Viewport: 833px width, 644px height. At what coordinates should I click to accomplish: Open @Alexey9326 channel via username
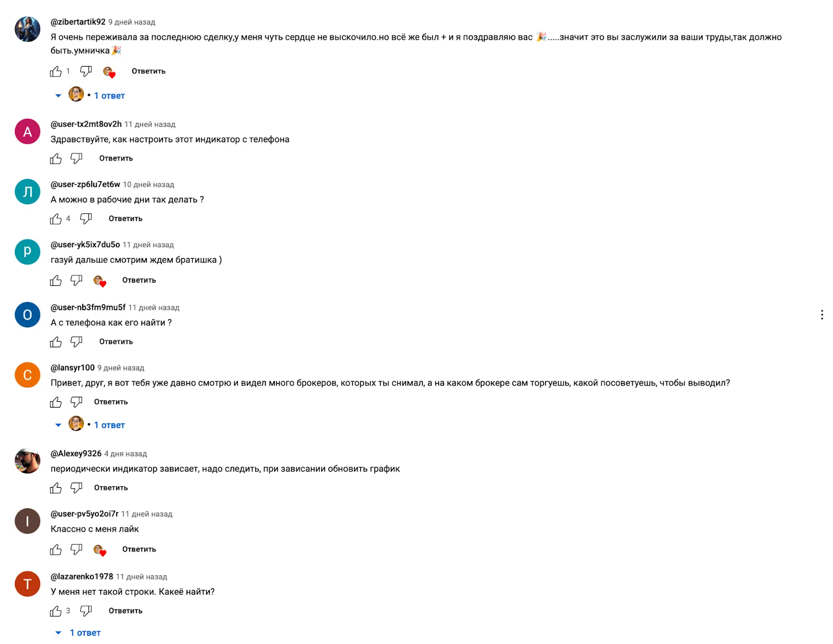[x=76, y=453]
